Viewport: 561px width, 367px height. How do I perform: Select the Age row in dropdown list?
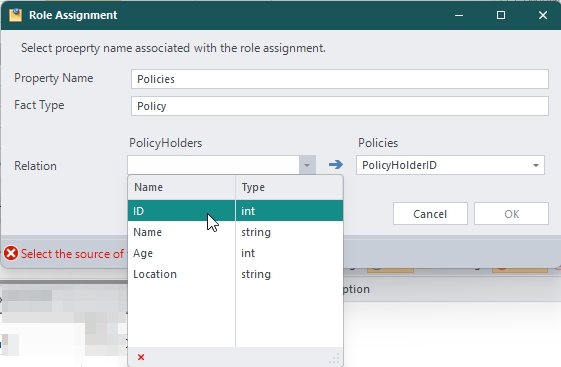(235, 253)
